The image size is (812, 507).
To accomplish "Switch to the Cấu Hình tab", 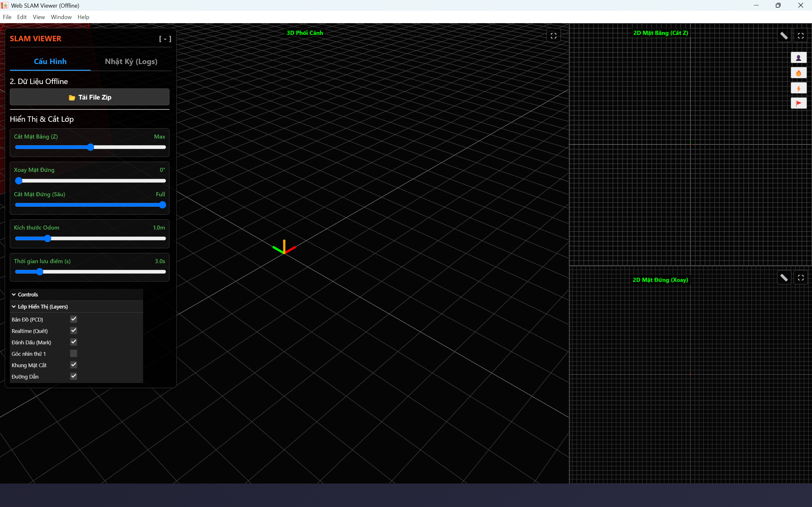I will [x=50, y=62].
